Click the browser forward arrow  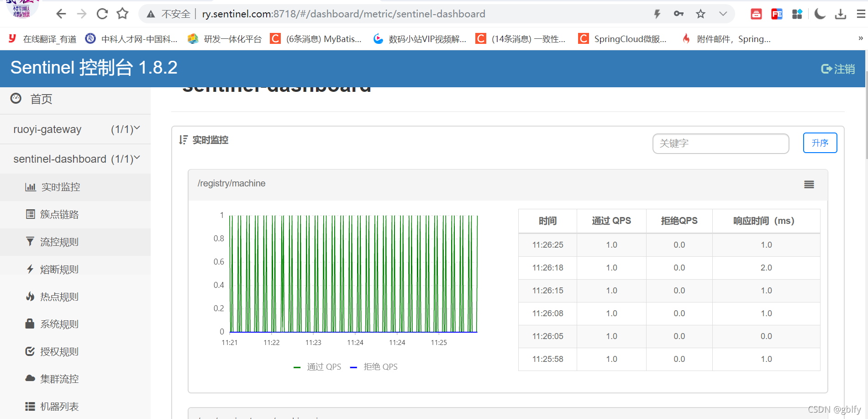[x=82, y=14]
